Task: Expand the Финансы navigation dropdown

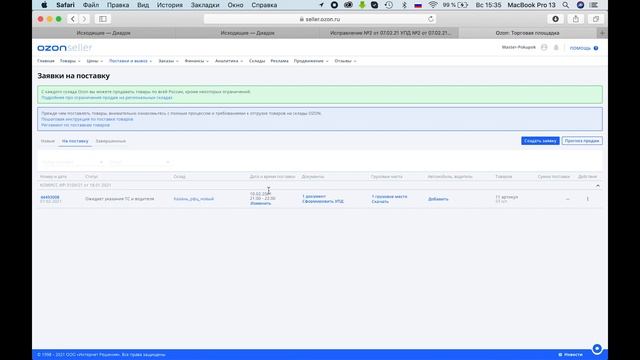Action: (196, 61)
